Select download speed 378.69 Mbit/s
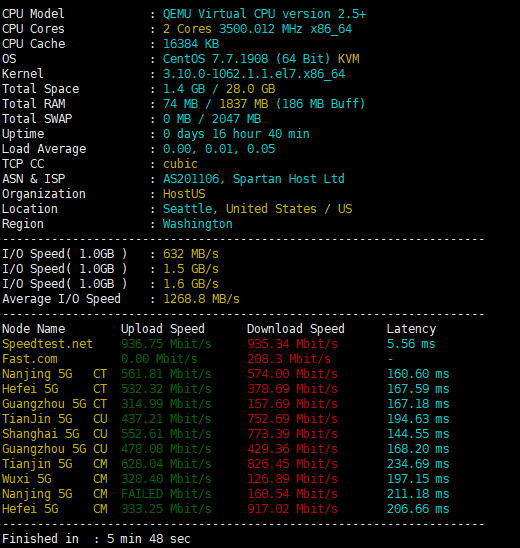 292,389
